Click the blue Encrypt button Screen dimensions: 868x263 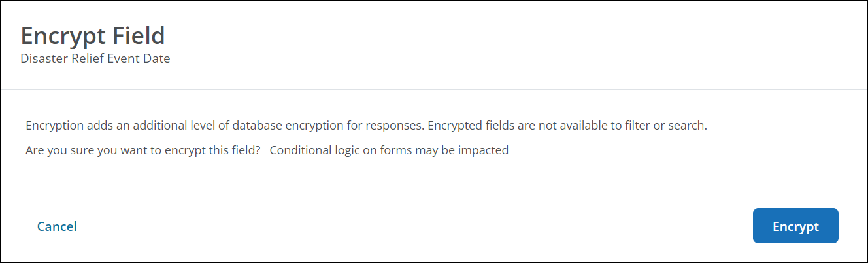795,226
